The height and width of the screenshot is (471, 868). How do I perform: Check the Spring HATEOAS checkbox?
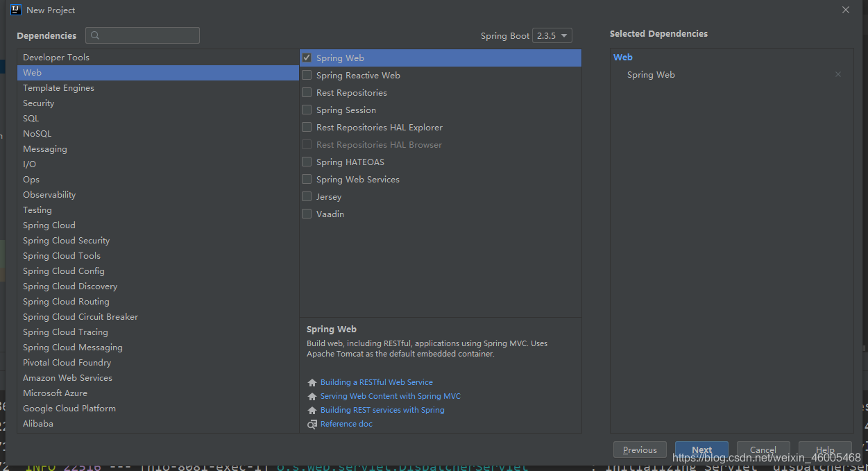coord(307,162)
